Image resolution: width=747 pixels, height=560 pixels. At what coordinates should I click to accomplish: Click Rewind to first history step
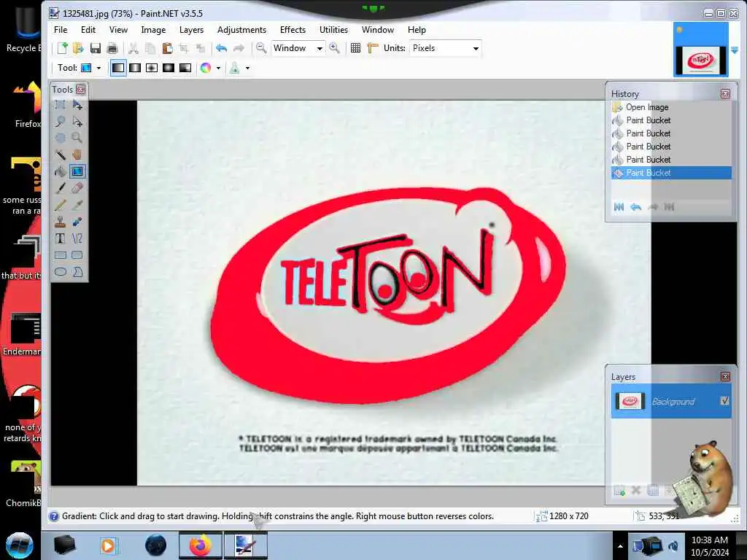point(619,206)
